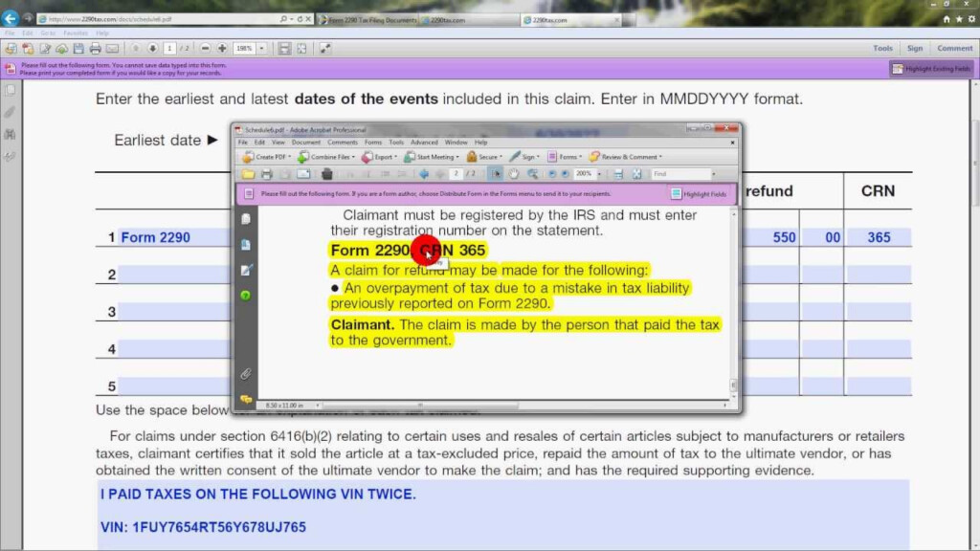Open the browser settings gear
980x551 pixels.
(971, 19)
